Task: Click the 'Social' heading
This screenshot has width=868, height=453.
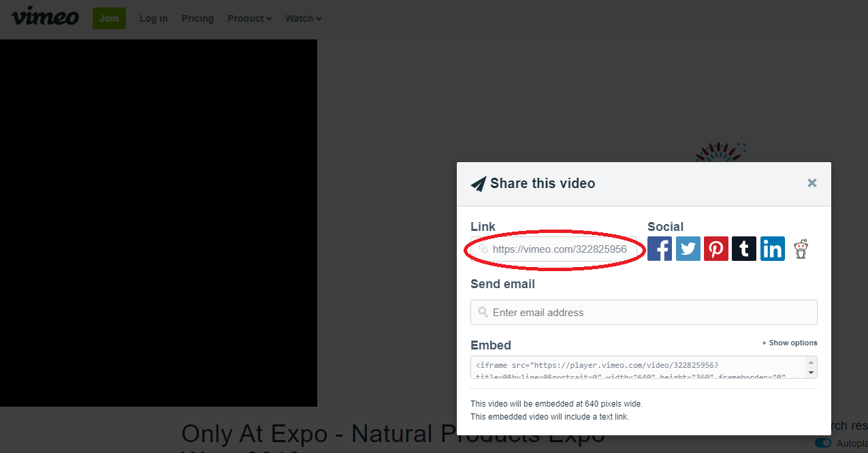Action: coord(665,227)
